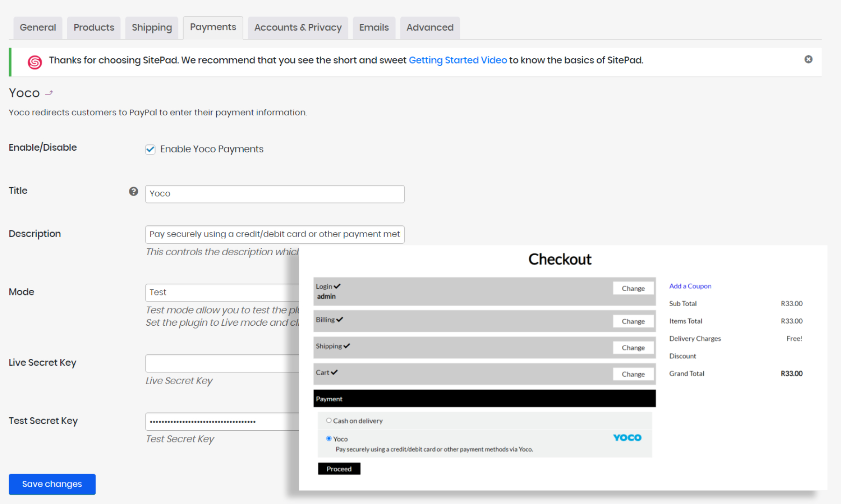This screenshot has width=841, height=504.
Task: Click the Items Total label
Action: (x=686, y=321)
